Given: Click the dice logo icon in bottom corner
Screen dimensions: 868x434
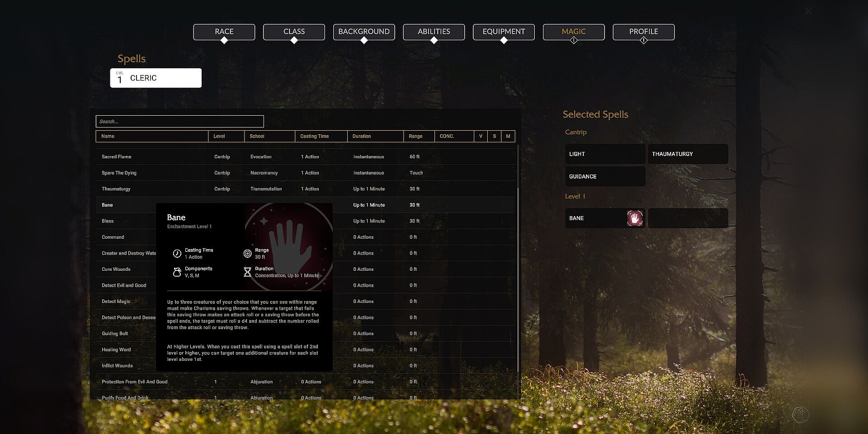Looking at the screenshot, I should click(x=800, y=414).
